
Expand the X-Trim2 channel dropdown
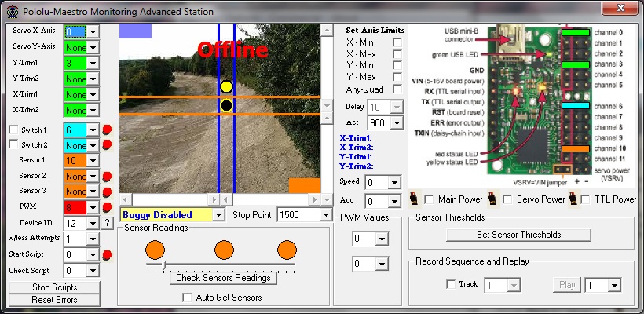(x=93, y=110)
